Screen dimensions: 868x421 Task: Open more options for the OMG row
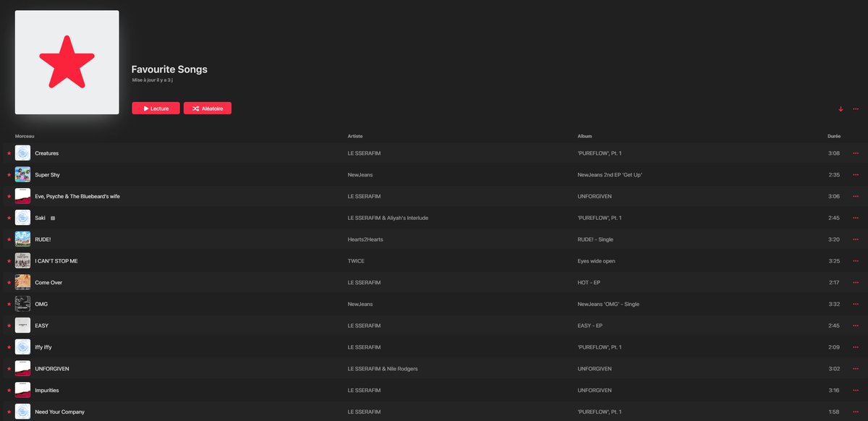pyautogui.click(x=856, y=304)
